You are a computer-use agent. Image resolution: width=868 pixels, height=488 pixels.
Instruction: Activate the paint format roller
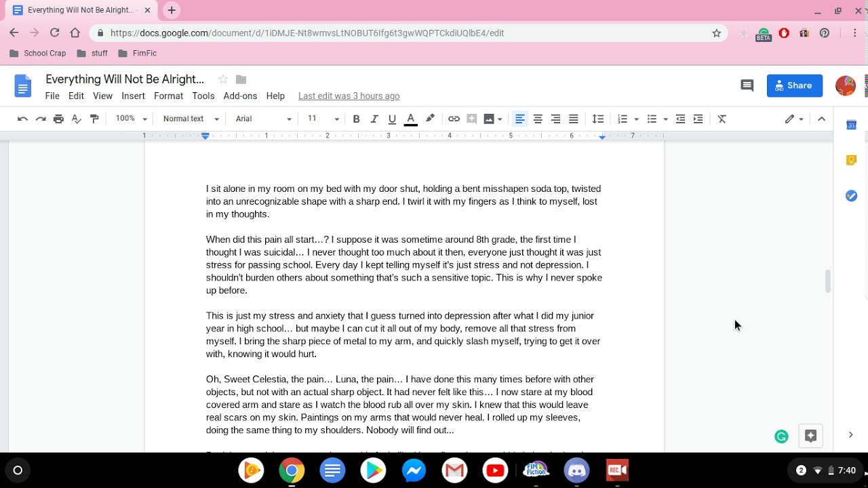point(94,119)
